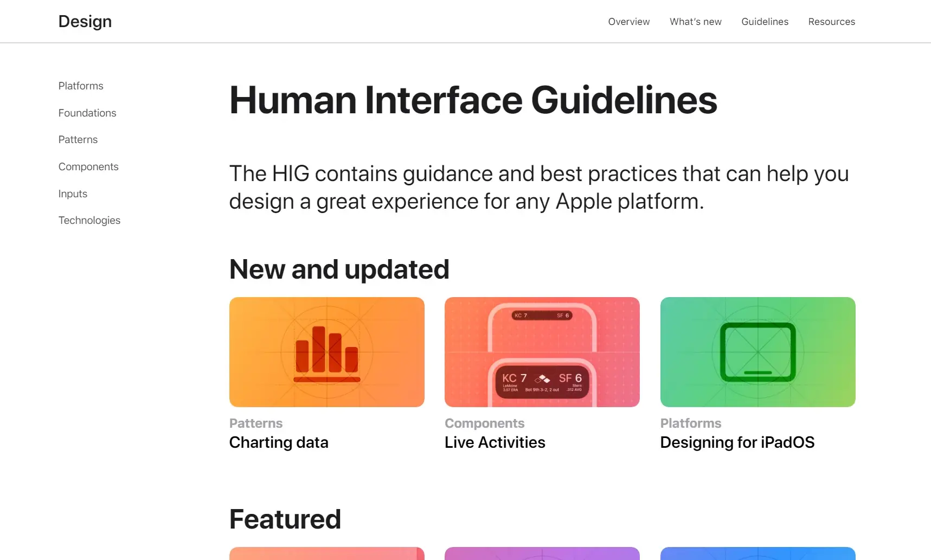Open Technologies in the sidebar
931x560 pixels.
[89, 220]
